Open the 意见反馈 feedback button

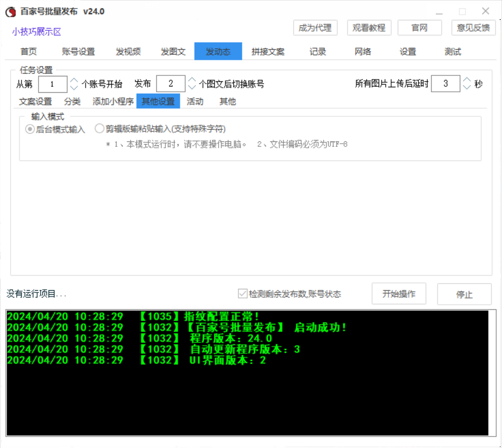click(x=473, y=28)
